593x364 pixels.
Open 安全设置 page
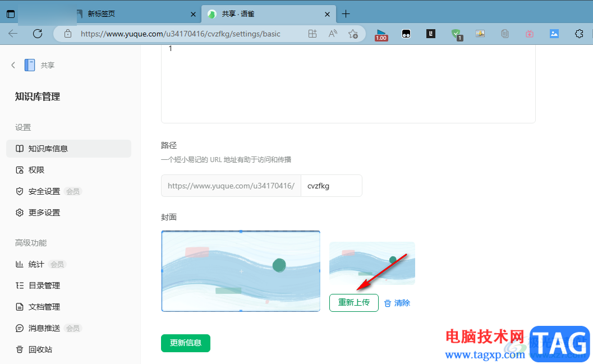click(x=69, y=191)
